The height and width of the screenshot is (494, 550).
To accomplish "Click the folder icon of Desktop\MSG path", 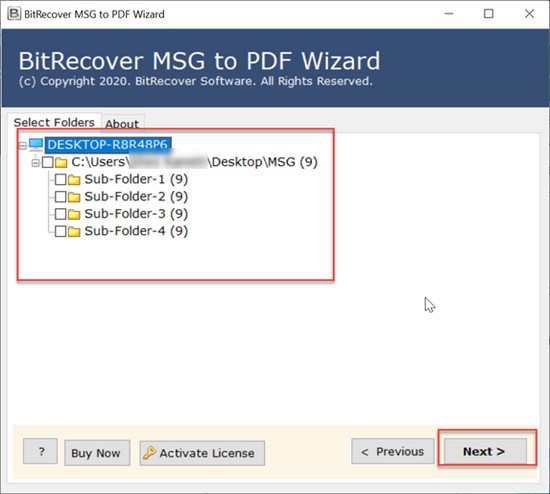I will coord(61,162).
